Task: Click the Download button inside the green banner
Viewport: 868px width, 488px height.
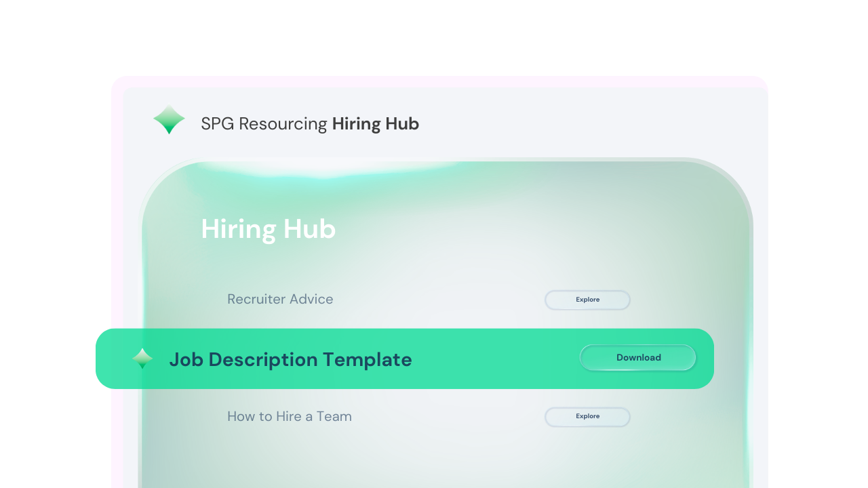Action: [638, 357]
